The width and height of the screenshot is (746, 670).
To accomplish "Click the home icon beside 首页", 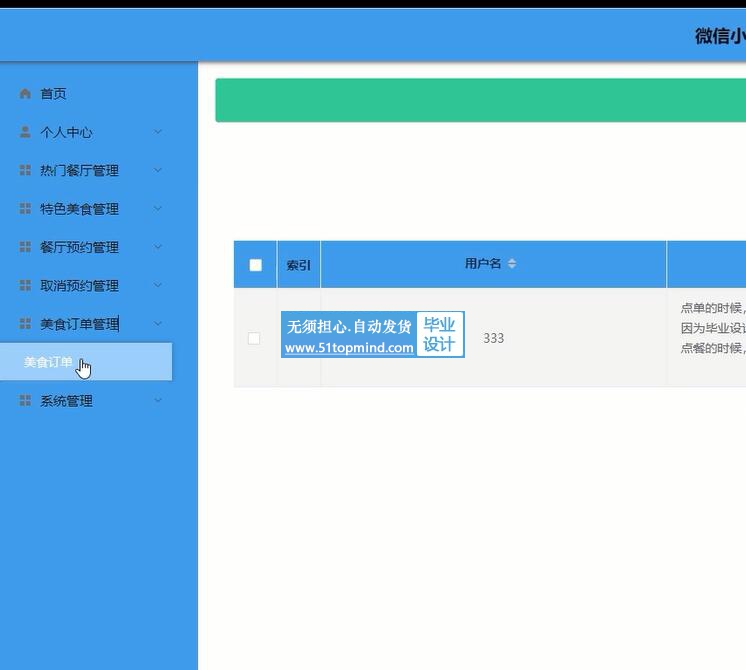I will 26,94.
